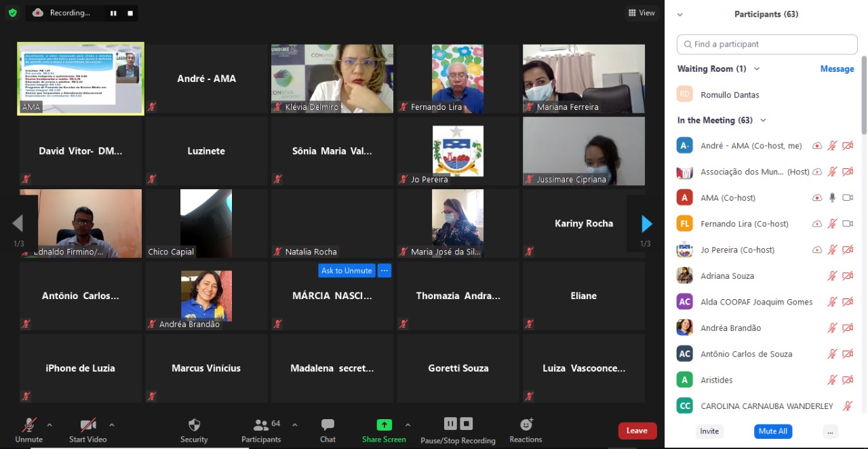Open the View layout menu

click(x=642, y=13)
